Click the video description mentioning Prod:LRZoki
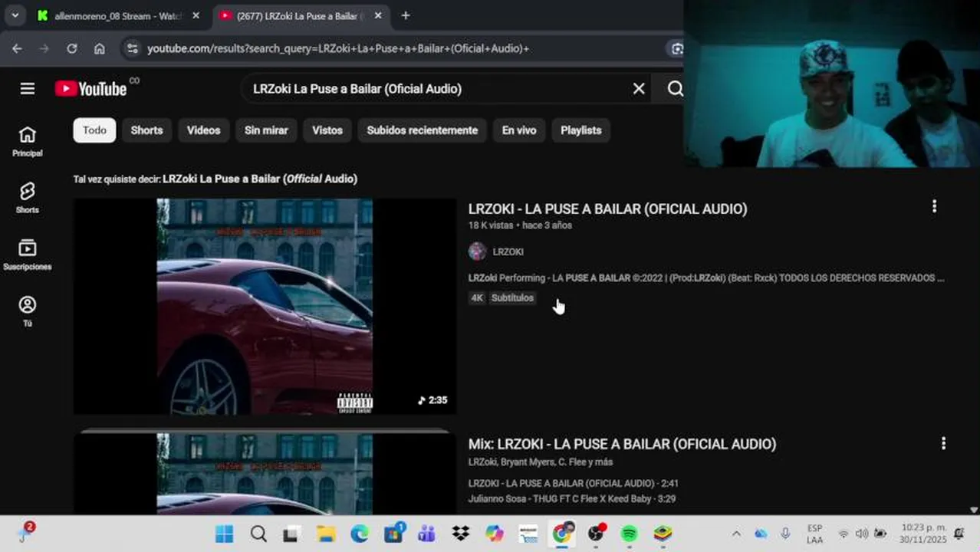Image resolution: width=980 pixels, height=552 pixels. (x=706, y=278)
